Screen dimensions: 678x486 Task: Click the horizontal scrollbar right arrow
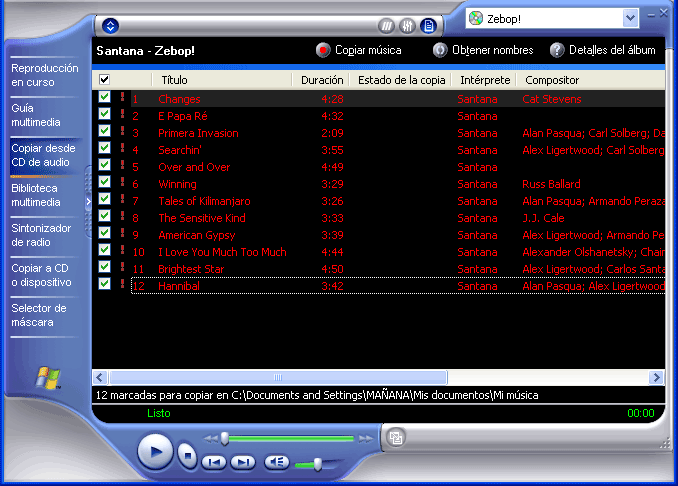[656, 377]
